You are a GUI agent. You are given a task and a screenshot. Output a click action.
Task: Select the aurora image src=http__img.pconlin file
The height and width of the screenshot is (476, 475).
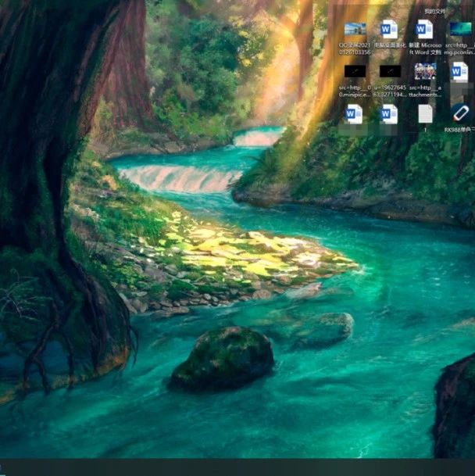tap(460, 30)
